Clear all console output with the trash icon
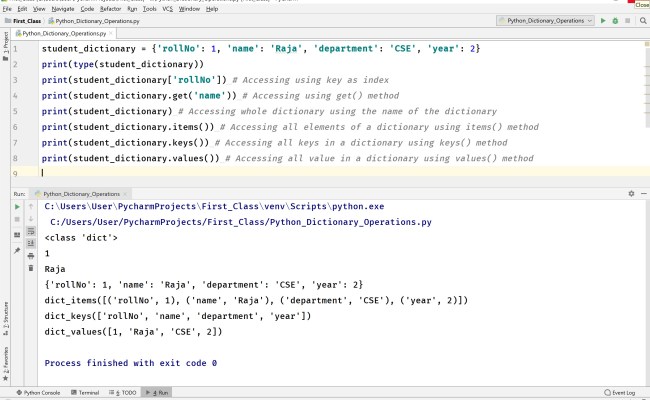Screen dimensions: 650x400 point(31,268)
